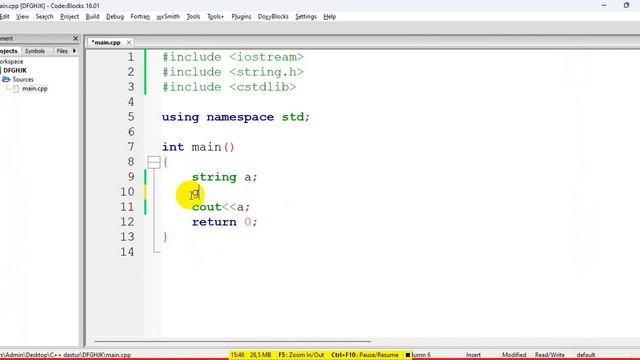
Task: Select main.cpp in project tree
Action: [35, 89]
